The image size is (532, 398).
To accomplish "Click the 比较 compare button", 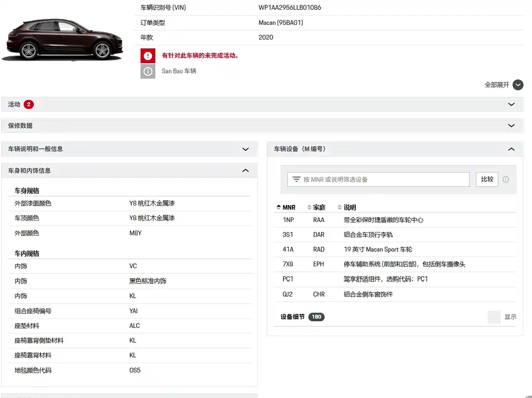I will click(487, 180).
